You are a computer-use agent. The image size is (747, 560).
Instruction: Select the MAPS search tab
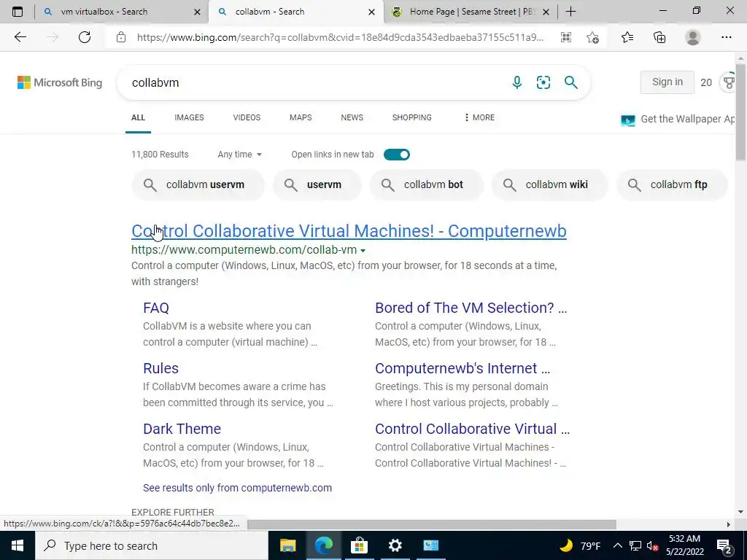tap(301, 117)
